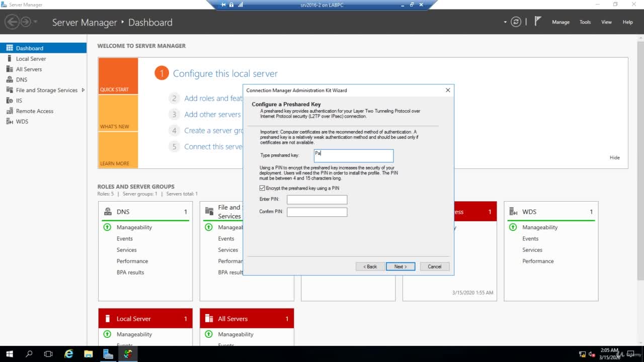Switch to Server Manager on the taskbar

click(x=108, y=354)
